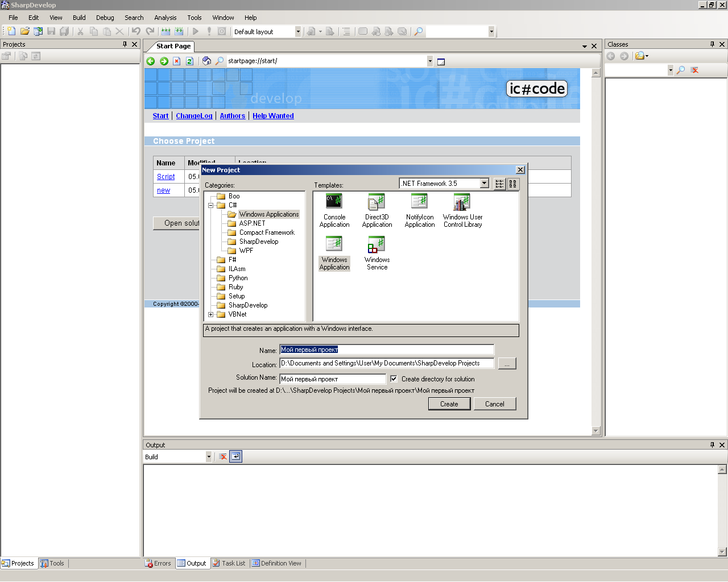Open the .NET Framework version dropdown
728x582 pixels.
(x=485, y=184)
